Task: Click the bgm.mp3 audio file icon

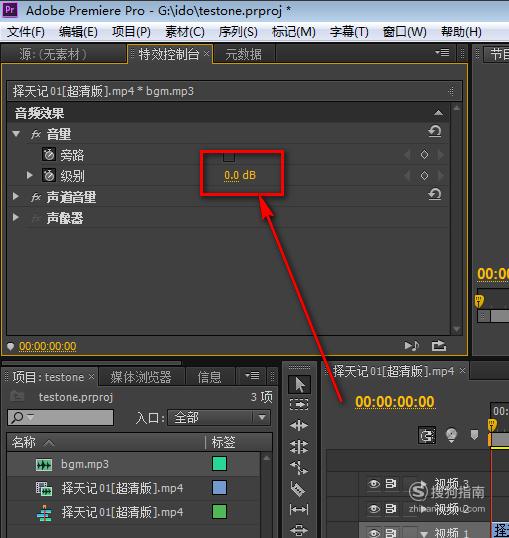Action: coord(44,465)
